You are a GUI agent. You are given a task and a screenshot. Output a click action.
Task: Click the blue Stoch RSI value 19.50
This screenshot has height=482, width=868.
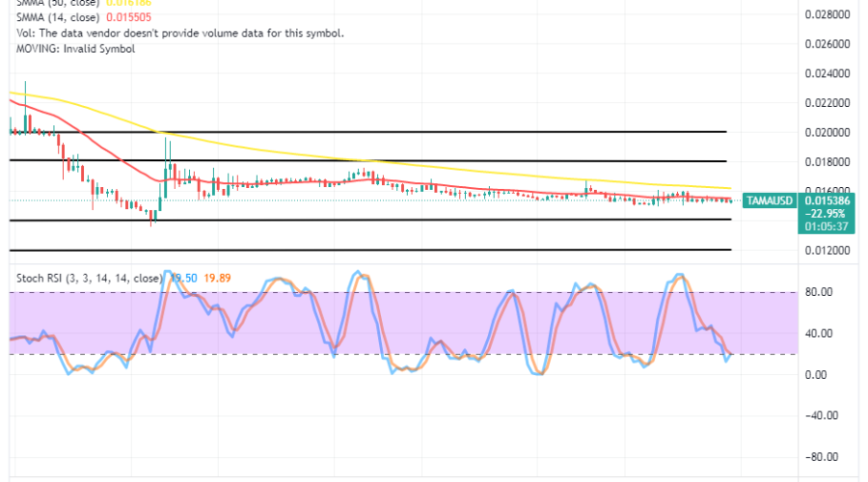[183, 278]
